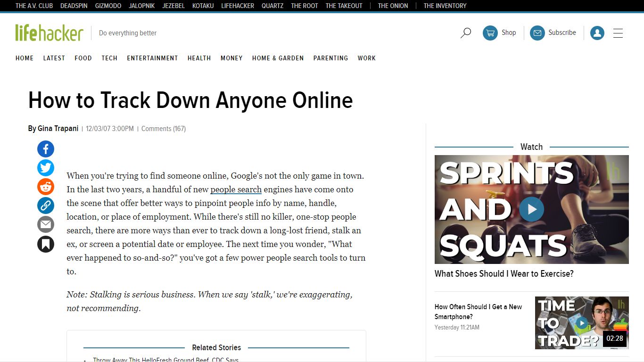Open TECH nav section

109,58
